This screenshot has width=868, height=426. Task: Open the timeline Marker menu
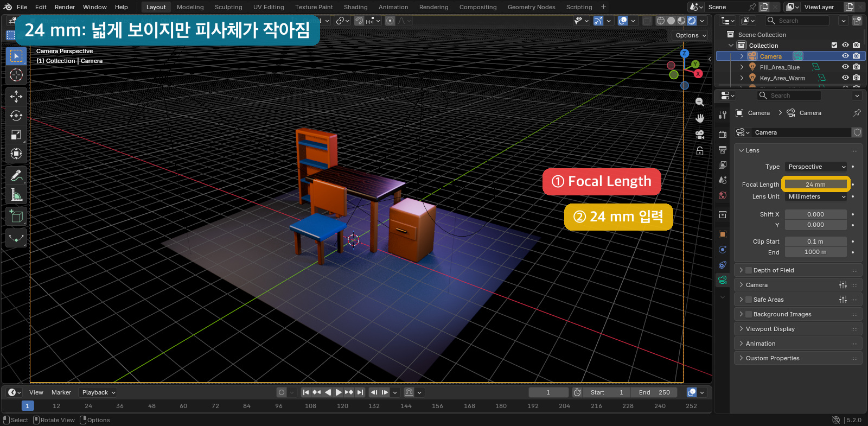[61, 392]
